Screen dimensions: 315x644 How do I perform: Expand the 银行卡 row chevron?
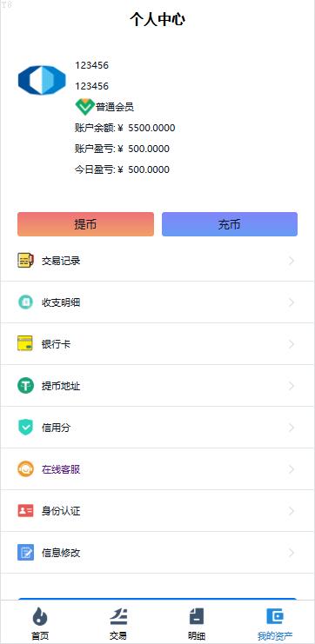[x=292, y=344]
